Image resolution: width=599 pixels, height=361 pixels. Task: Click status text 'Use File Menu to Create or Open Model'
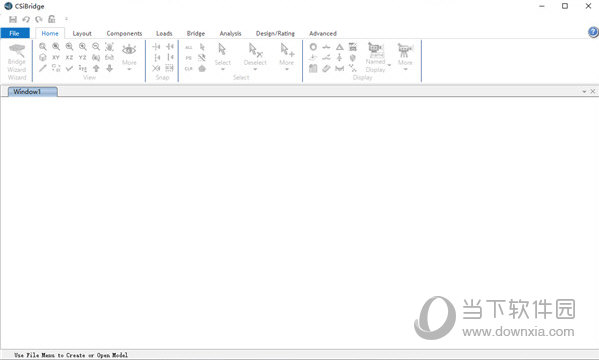(x=71, y=355)
